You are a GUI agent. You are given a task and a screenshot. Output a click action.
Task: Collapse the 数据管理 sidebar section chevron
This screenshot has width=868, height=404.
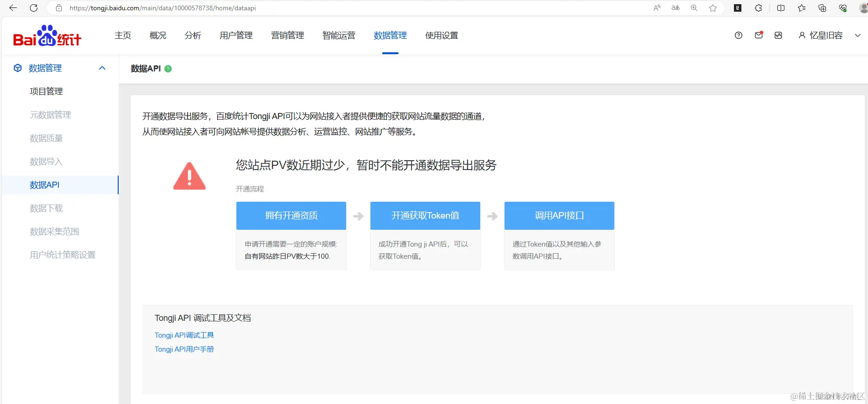pyautogui.click(x=102, y=68)
